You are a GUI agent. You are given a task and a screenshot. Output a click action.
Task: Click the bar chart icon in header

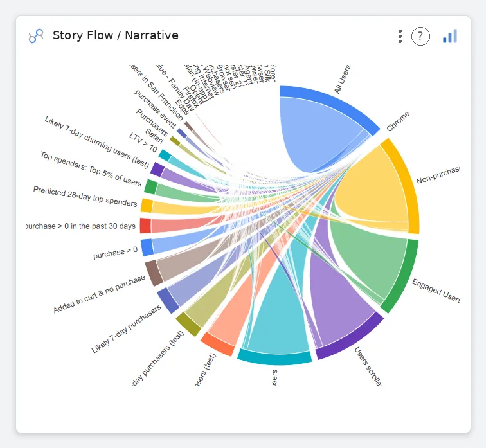coord(450,36)
